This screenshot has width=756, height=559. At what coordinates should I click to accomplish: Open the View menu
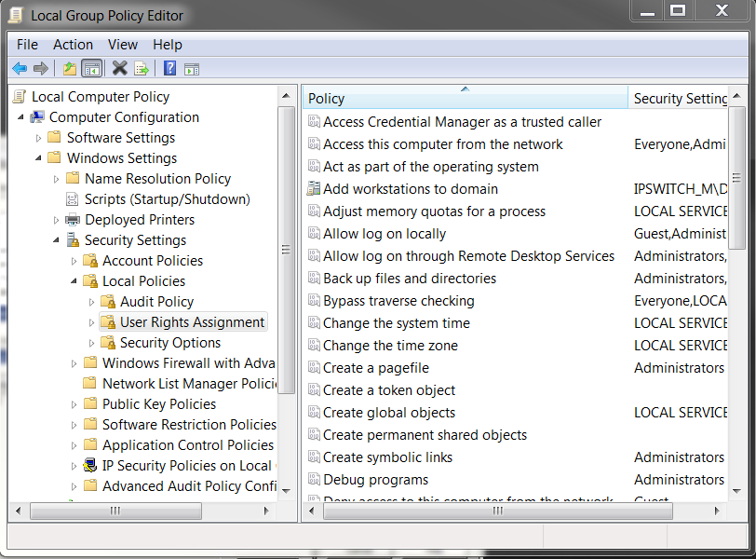(x=123, y=45)
